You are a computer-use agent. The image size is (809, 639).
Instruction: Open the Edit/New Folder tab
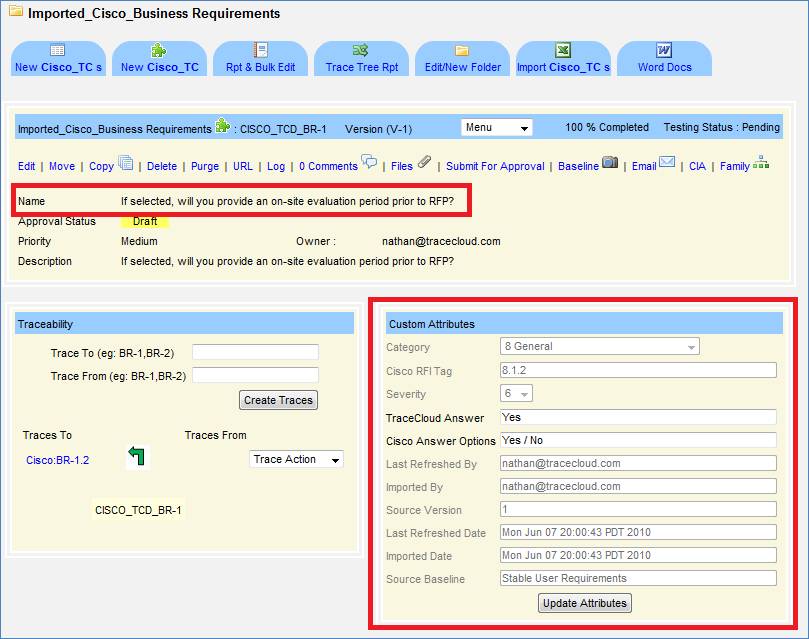[462, 59]
